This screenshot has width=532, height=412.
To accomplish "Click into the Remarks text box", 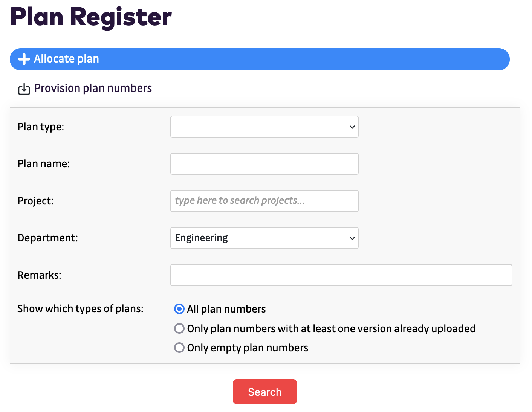I will [x=341, y=275].
